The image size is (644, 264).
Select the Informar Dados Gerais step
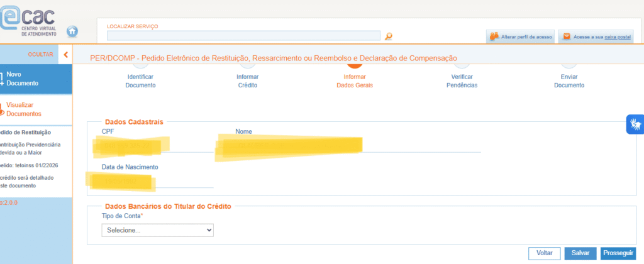pyautogui.click(x=355, y=80)
